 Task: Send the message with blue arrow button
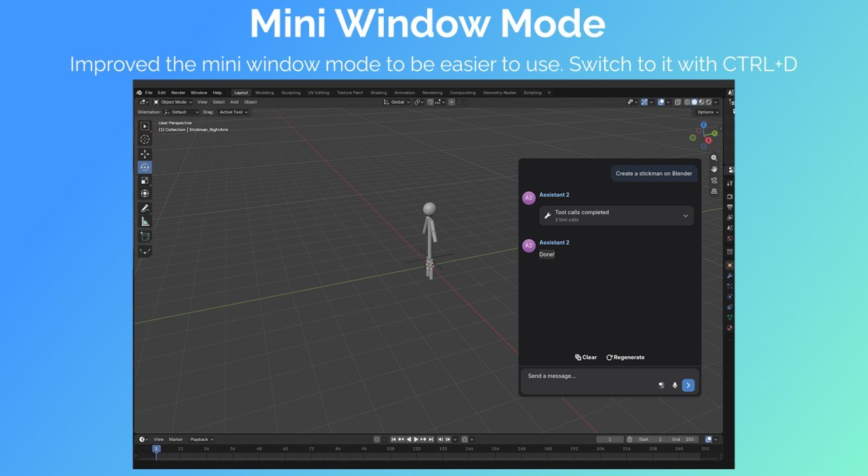coord(688,385)
